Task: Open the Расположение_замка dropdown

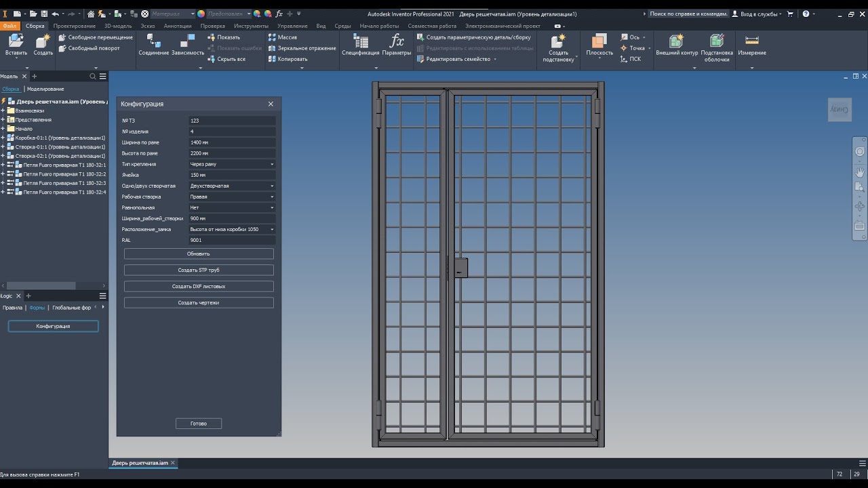Action: tap(232, 229)
